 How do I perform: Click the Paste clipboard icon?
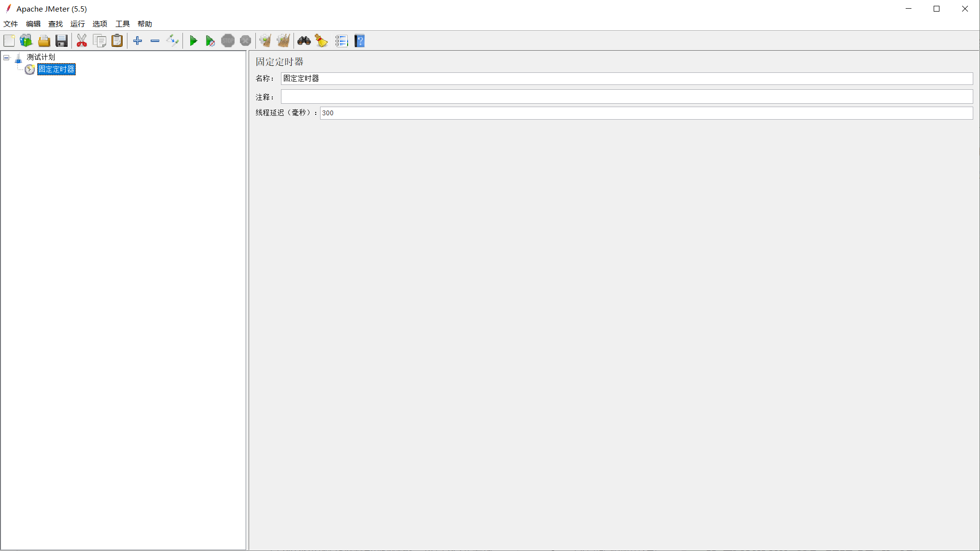117,41
